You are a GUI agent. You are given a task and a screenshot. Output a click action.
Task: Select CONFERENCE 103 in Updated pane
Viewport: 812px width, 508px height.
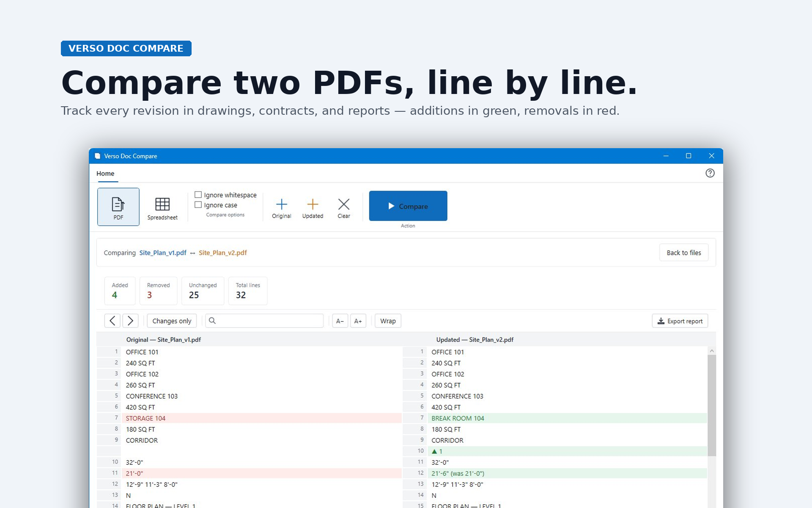(568, 396)
